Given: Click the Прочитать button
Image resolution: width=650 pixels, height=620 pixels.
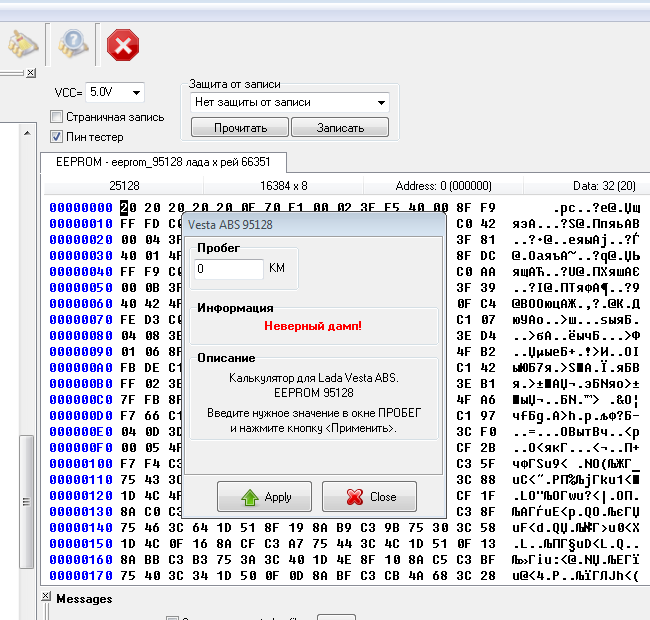Looking at the screenshot, I should tap(240, 128).
